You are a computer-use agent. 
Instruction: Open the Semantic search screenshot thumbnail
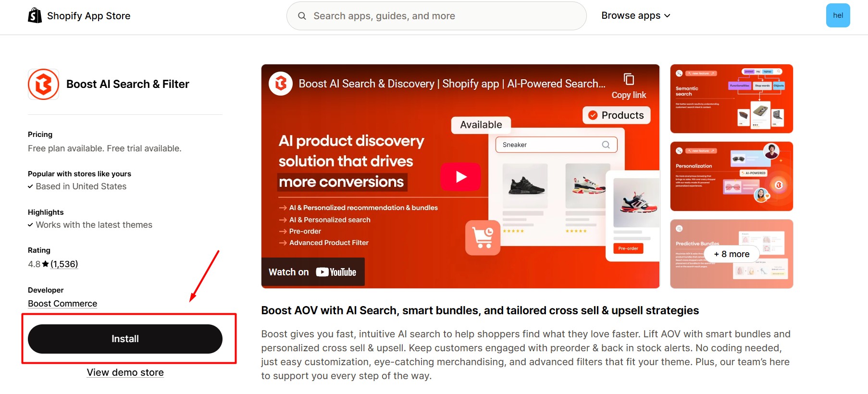[731, 98]
